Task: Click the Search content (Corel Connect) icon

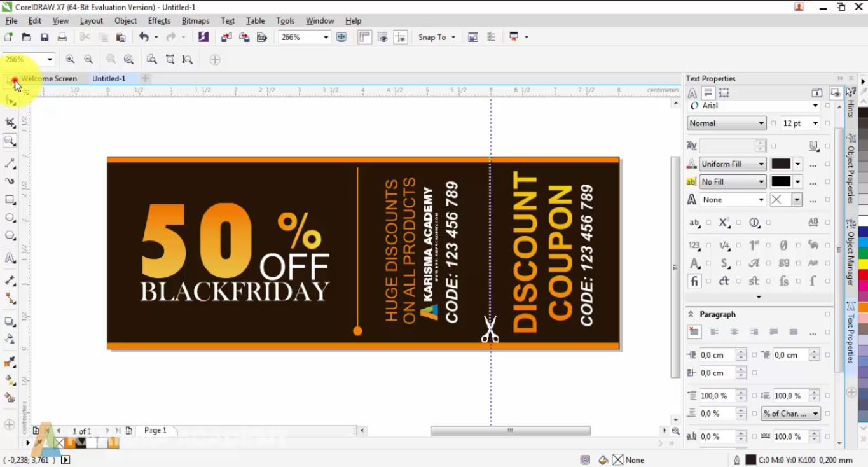Action: click(x=203, y=37)
